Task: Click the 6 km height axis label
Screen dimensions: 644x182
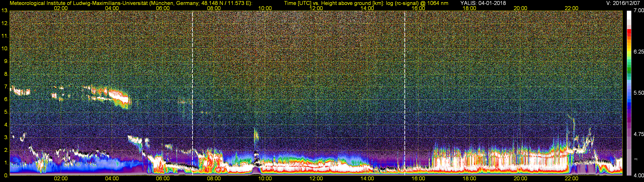Action: pos(6,100)
